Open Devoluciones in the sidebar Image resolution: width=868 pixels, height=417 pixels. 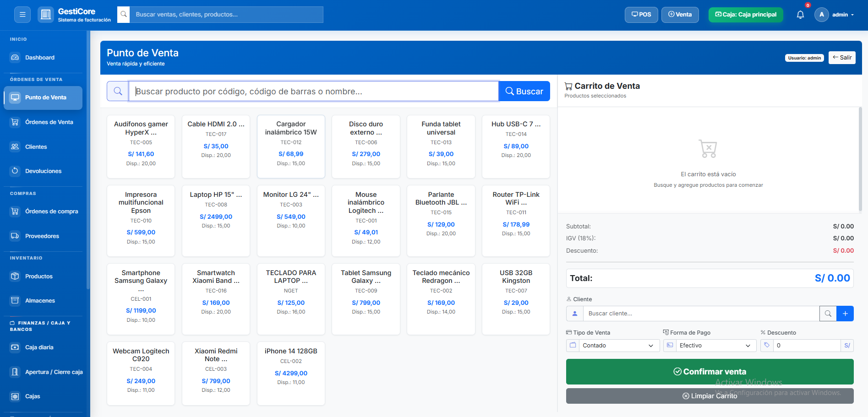tap(43, 171)
